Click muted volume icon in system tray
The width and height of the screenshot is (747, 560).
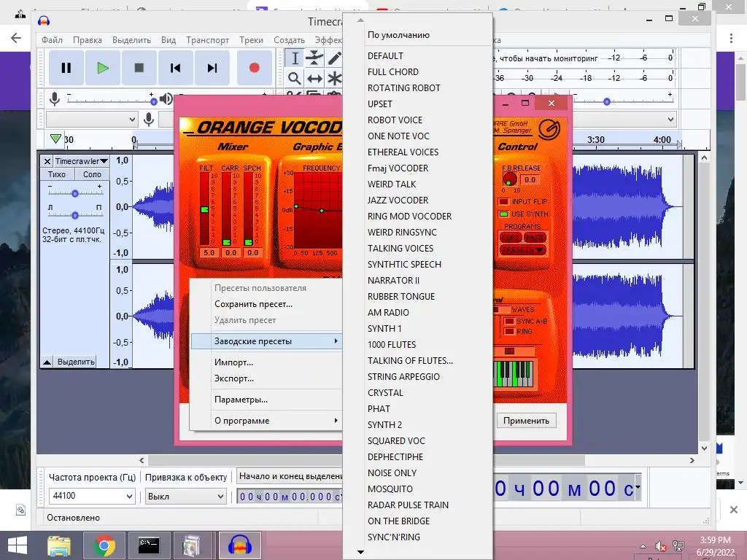tap(660, 546)
